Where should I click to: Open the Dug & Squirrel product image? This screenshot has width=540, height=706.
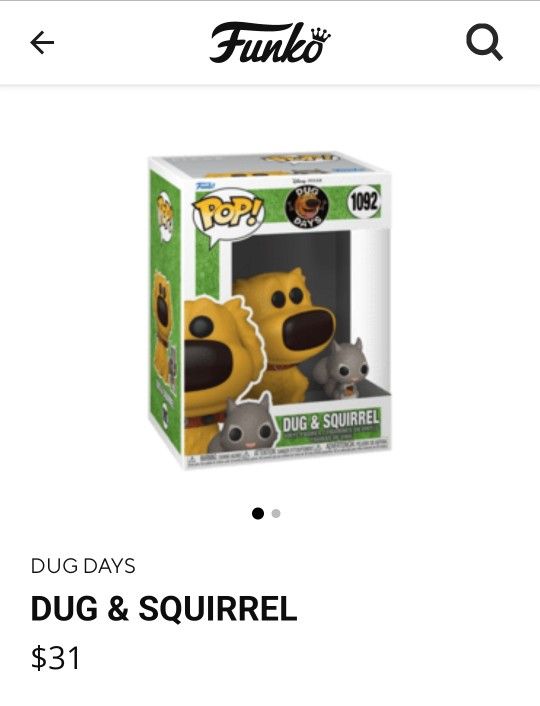[x=270, y=311]
